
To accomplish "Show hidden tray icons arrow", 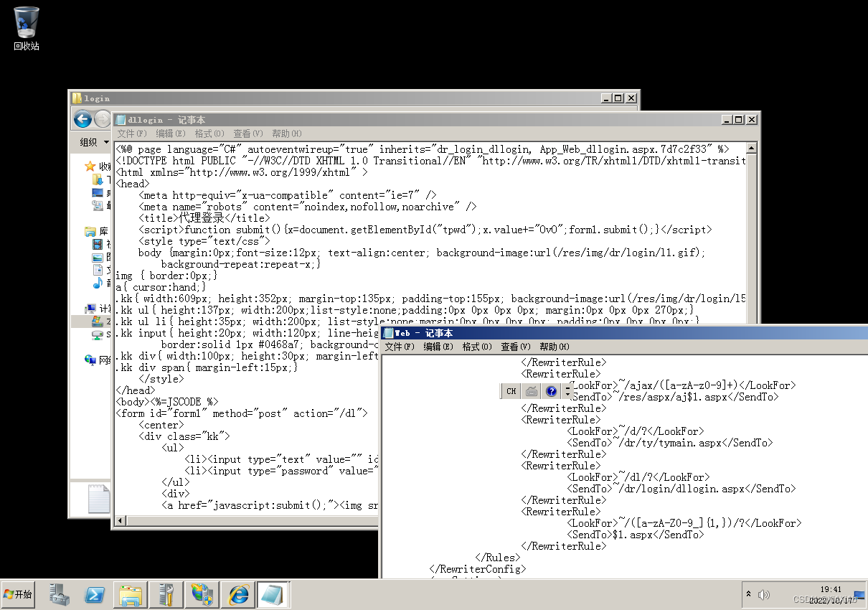I will [749, 594].
